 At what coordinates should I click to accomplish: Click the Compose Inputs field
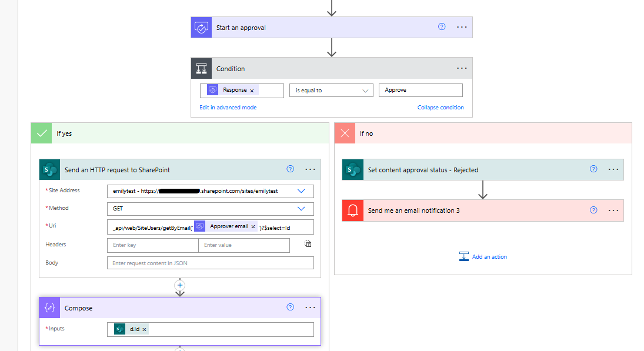point(211,329)
